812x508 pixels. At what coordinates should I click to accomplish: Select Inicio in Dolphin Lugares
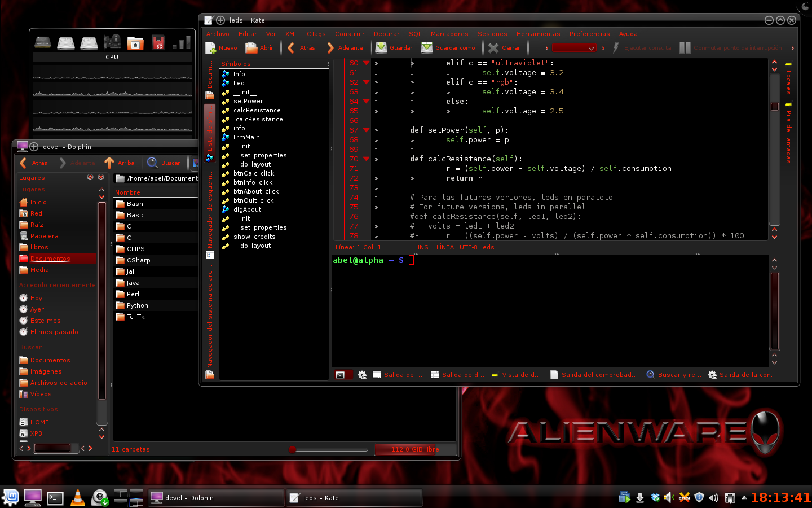pyautogui.click(x=38, y=202)
